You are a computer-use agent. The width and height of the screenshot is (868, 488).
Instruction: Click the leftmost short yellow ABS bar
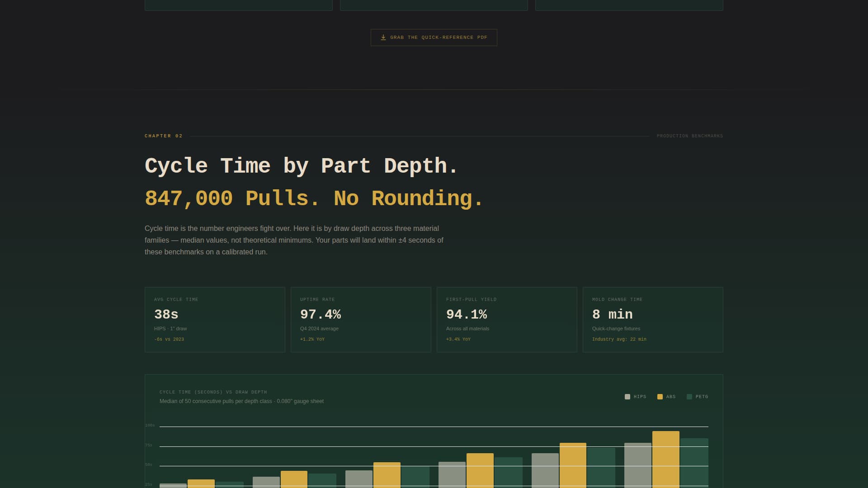click(x=201, y=483)
